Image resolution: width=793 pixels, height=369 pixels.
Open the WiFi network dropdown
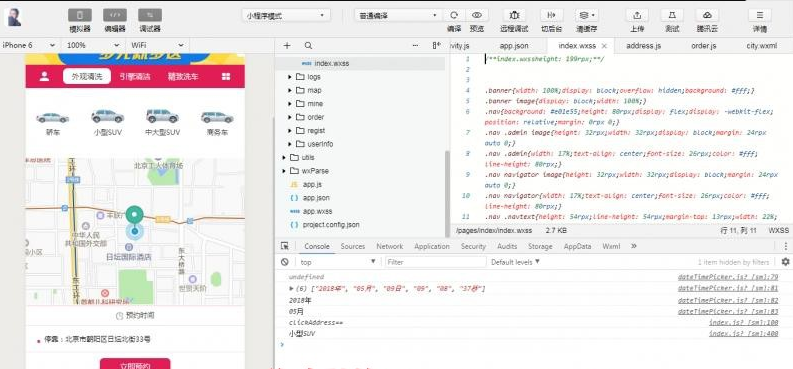click(157, 45)
